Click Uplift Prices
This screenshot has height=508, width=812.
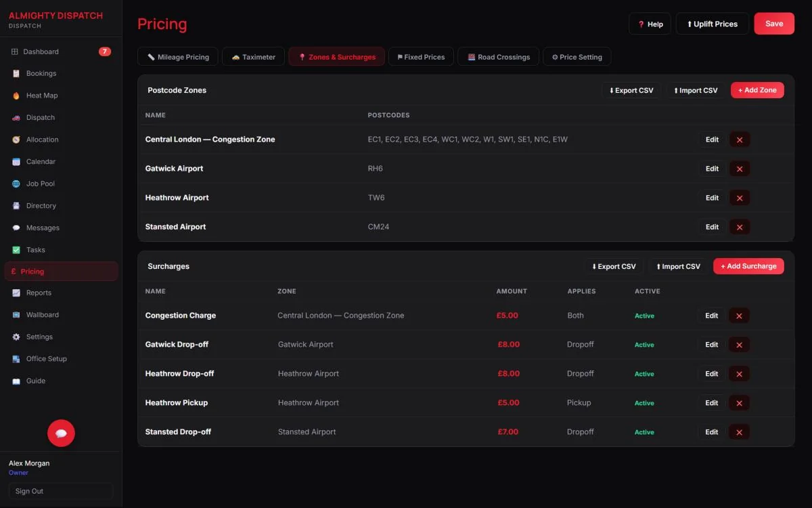point(713,24)
